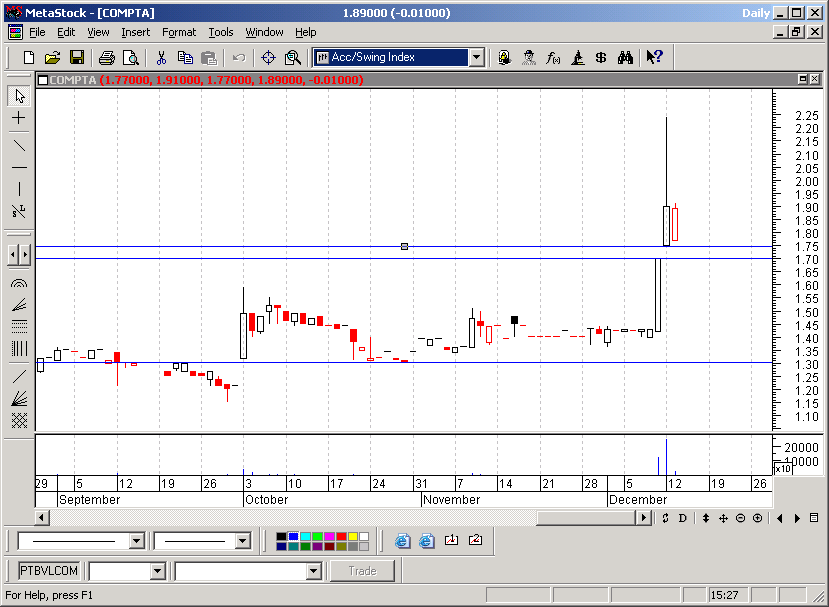Expand the first line style dropdown
Image resolution: width=829 pixels, height=607 pixels.
pos(137,541)
